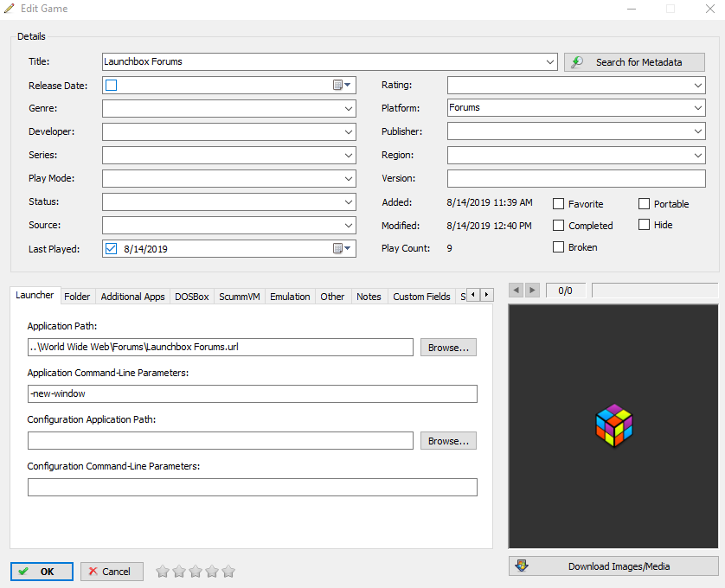Open the Play Mode dropdown
This screenshot has width=725, height=588.
pyautogui.click(x=349, y=179)
